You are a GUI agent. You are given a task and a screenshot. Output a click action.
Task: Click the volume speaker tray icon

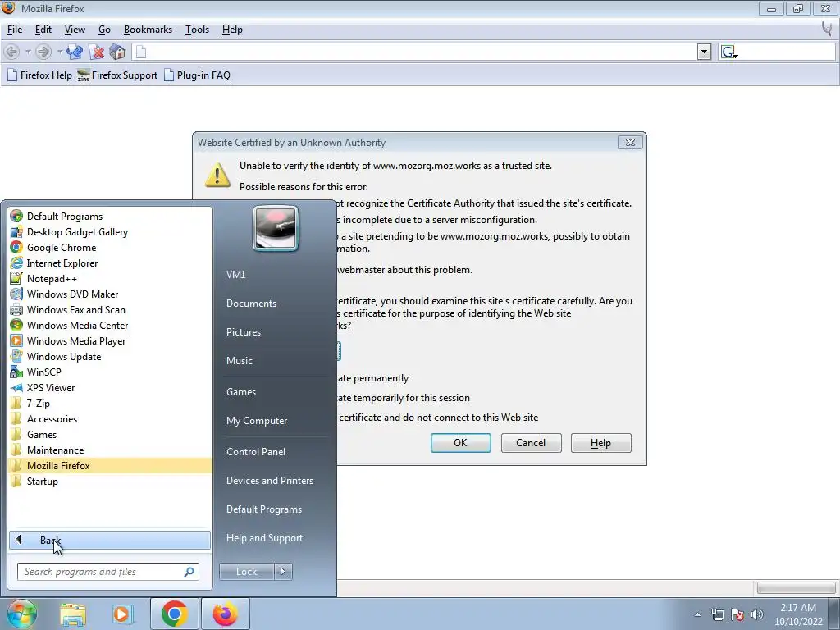click(756, 614)
